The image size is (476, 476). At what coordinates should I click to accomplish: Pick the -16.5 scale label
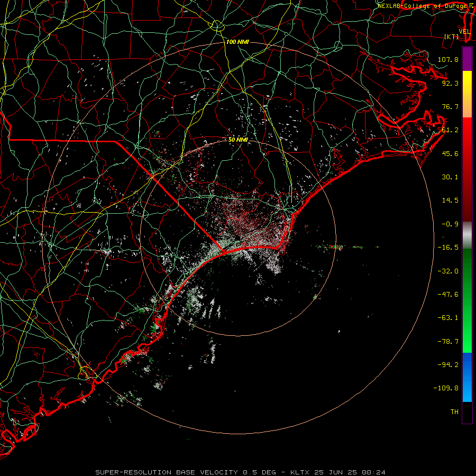448,248
